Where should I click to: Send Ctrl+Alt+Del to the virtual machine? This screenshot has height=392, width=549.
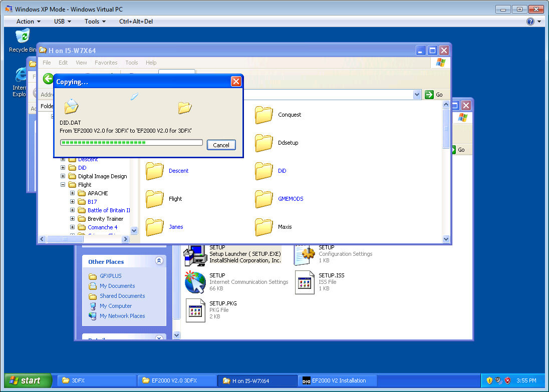click(136, 22)
